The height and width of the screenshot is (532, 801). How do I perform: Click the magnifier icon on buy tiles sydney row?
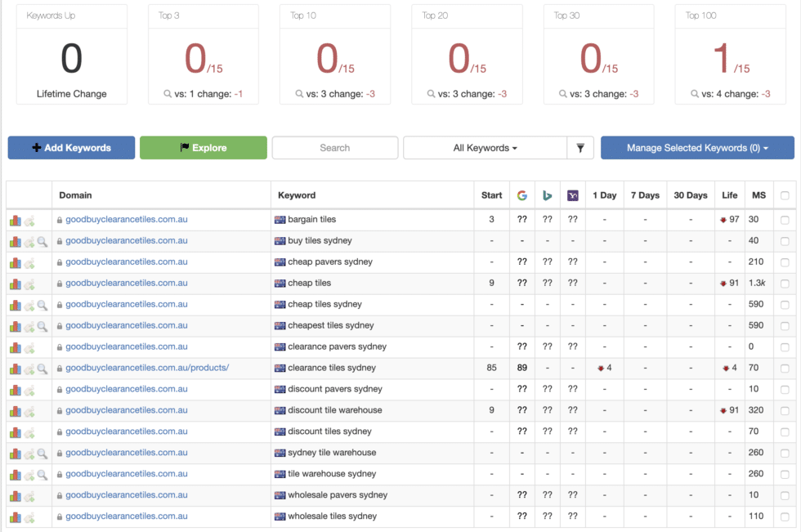(43, 242)
